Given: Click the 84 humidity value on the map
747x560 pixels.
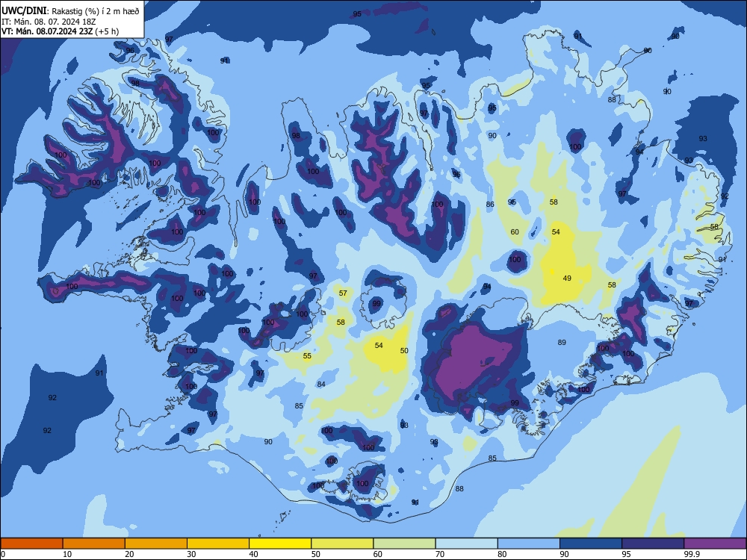Looking at the screenshot, I should pos(321,385).
